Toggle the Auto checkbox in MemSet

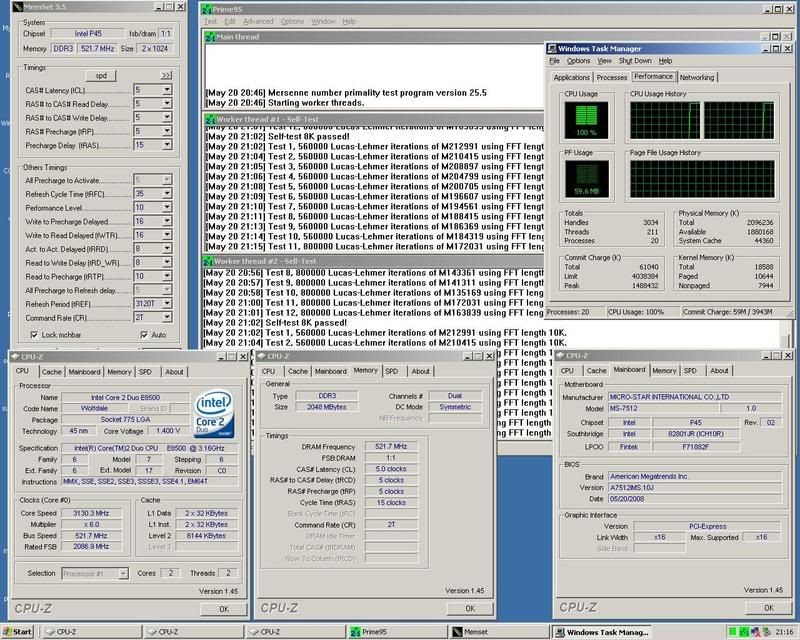pos(145,334)
